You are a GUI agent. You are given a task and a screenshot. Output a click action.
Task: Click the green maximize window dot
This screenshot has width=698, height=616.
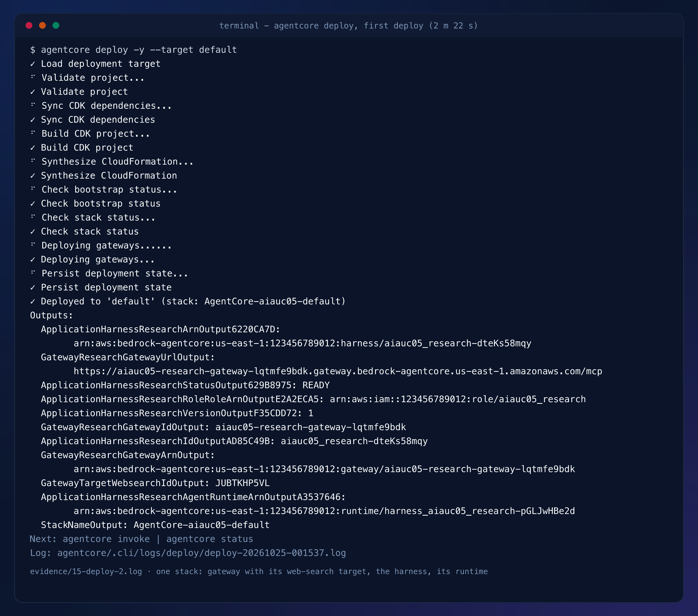click(x=56, y=25)
